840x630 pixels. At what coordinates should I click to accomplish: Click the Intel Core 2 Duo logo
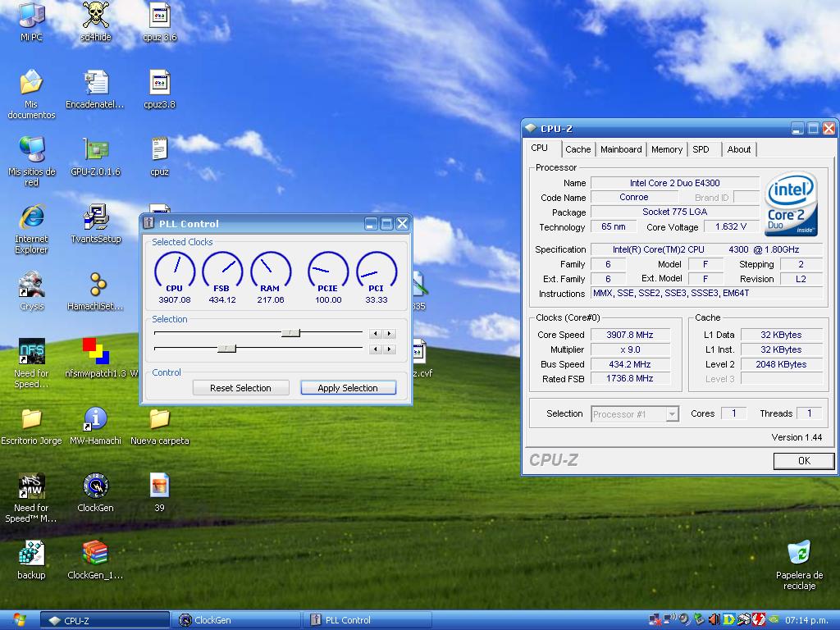tap(790, 203)
